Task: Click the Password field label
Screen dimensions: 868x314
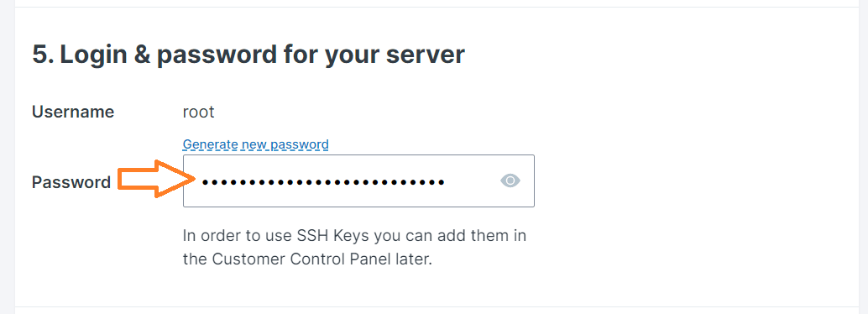Action: pos(71,181)
